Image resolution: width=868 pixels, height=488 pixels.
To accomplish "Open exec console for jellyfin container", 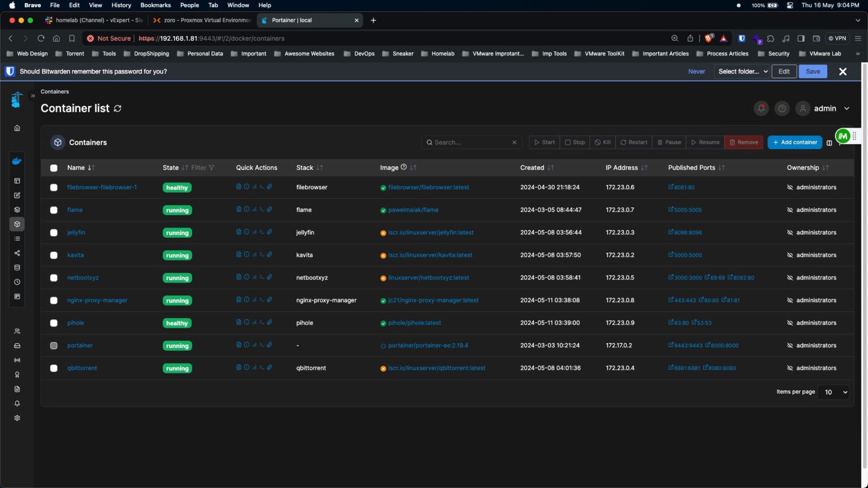I will click(x=262, y=232).
